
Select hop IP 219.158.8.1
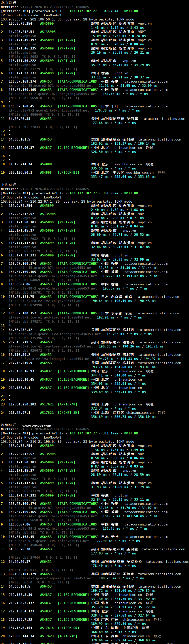pyautogui.click(x=20, y=388)
